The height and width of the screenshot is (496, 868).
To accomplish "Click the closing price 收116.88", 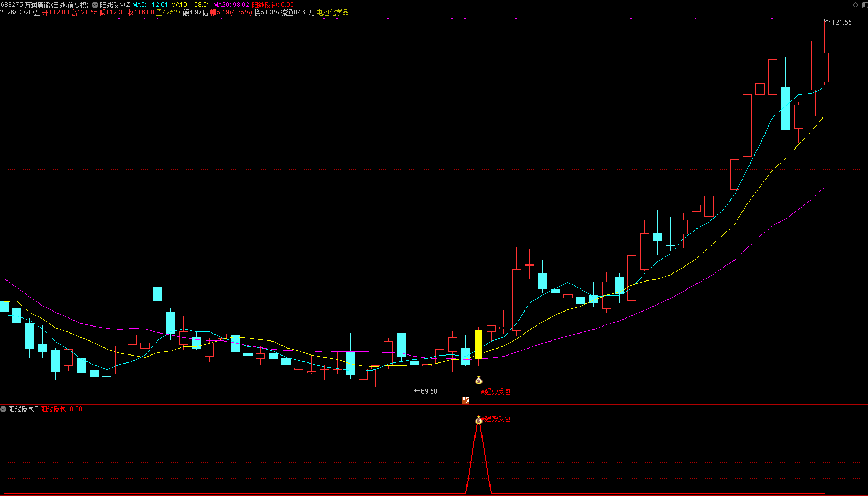I will (141, 12).
